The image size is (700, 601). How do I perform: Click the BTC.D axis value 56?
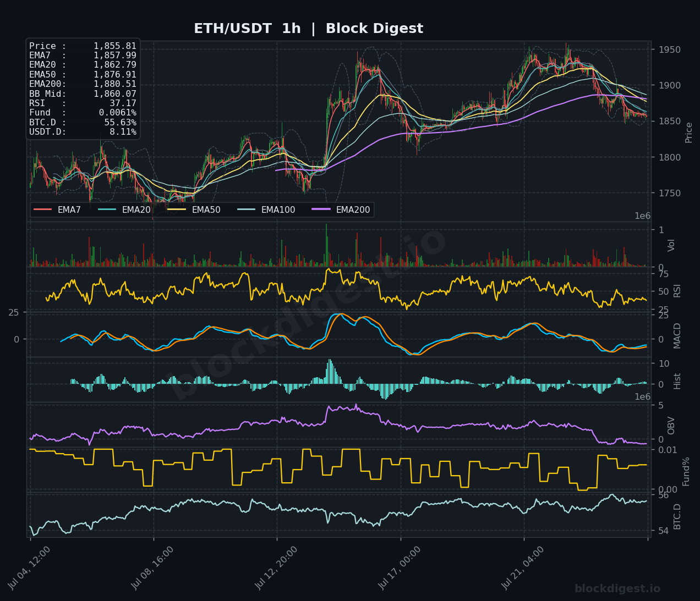point(664,495)
